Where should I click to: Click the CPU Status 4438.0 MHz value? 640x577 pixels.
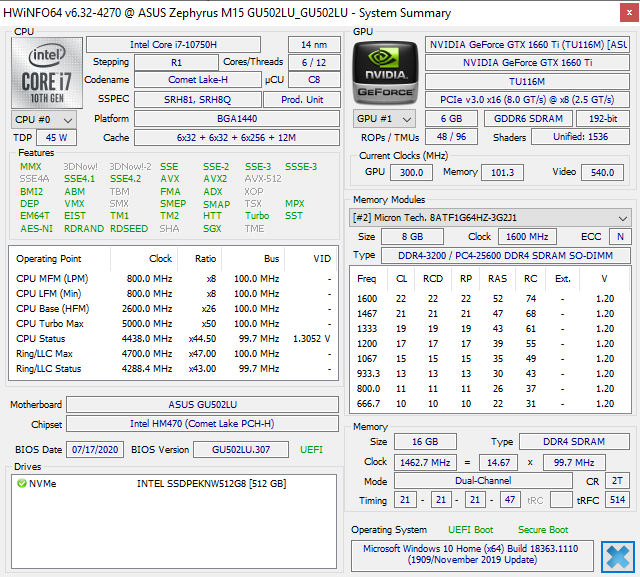[x=147, y=339]
